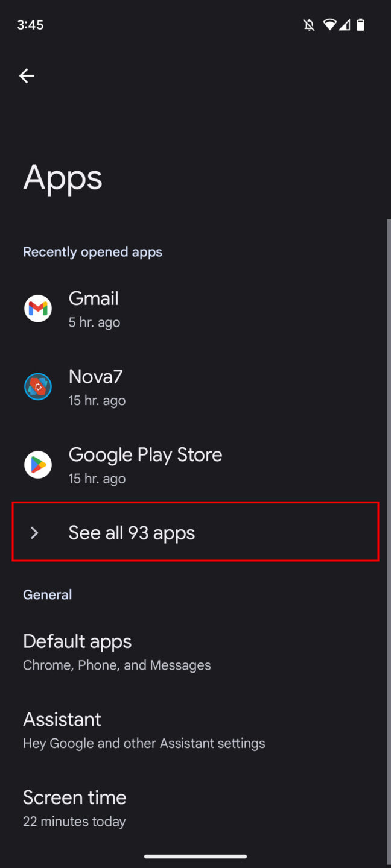The width and height of the screenshot is (391, 868).
Task: Open Gmail app info via its icon
Action: point(38,308)
